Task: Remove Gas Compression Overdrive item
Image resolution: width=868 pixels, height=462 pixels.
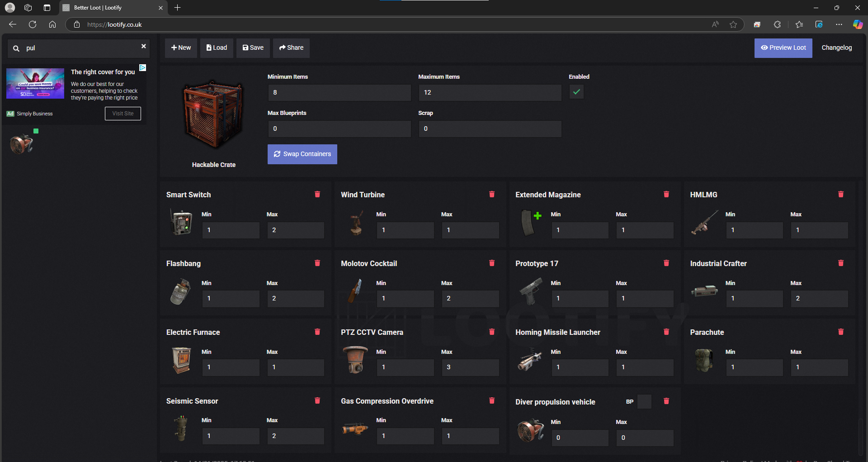Action: 492,400
